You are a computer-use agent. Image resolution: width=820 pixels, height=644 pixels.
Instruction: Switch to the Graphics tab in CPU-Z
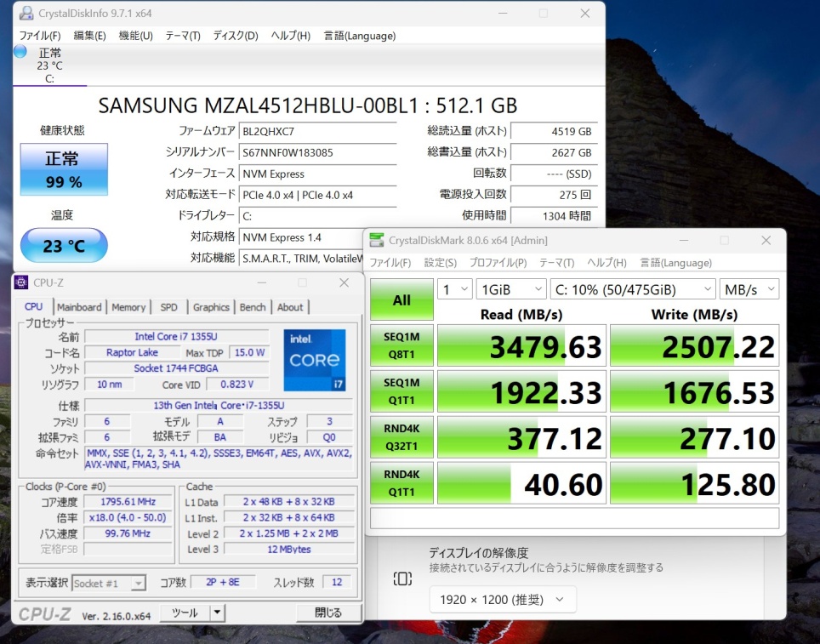[x=211, y=307]
